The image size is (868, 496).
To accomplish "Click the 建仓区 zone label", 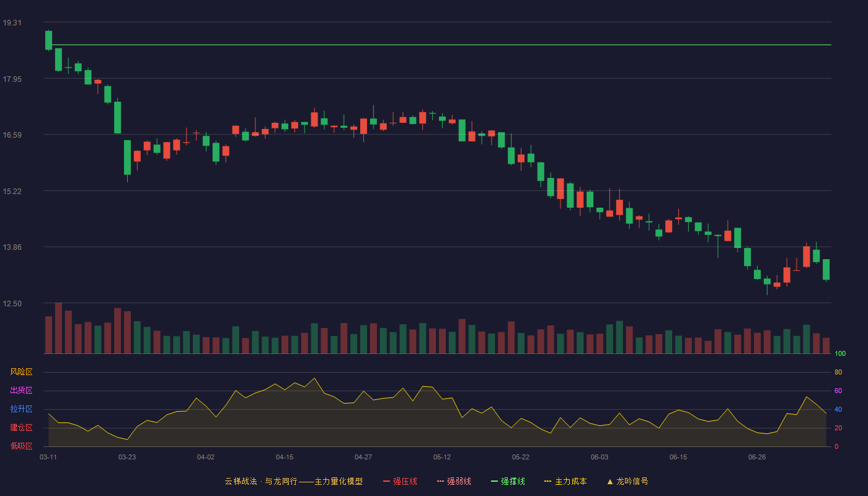I will pyautogui.click(x=21, y=428).
